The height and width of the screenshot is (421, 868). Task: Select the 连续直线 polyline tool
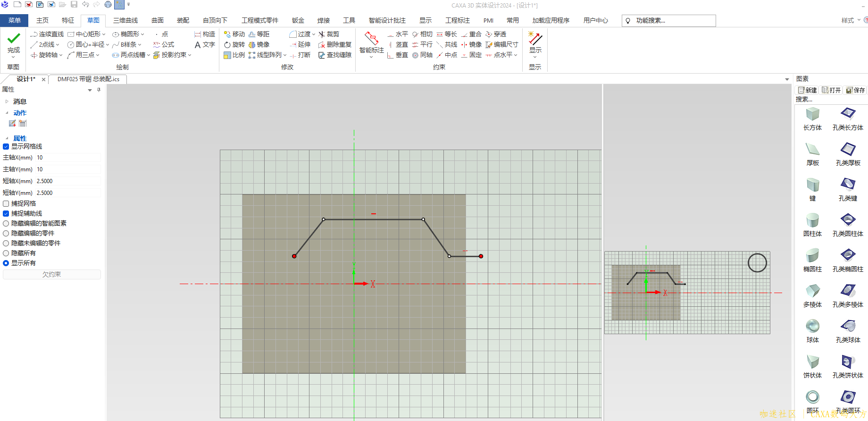coord(47,34)
